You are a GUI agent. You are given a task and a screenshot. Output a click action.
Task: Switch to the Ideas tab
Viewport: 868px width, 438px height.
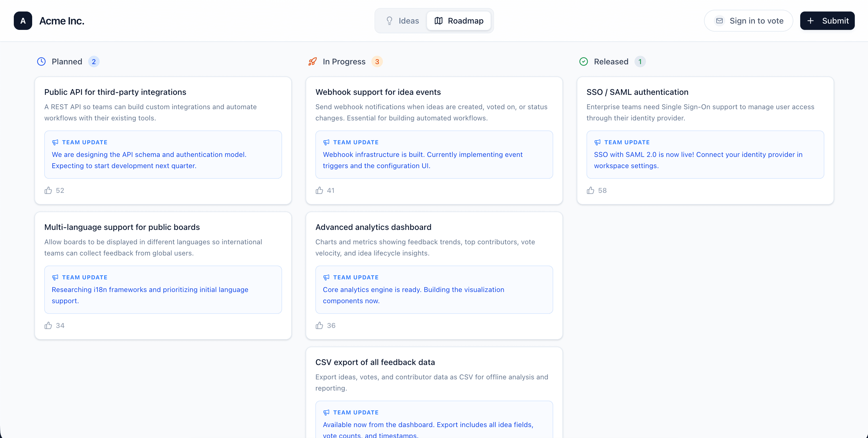coord(402,21)
